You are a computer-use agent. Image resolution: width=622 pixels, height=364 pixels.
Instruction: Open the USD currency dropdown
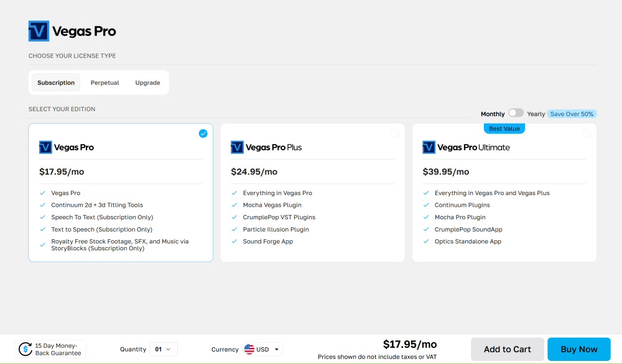tap(263, 349)
